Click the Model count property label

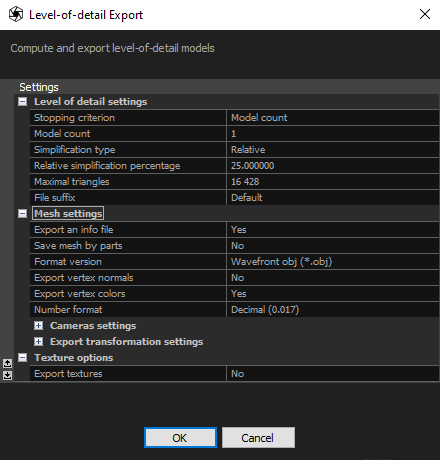tap(62, 134)
